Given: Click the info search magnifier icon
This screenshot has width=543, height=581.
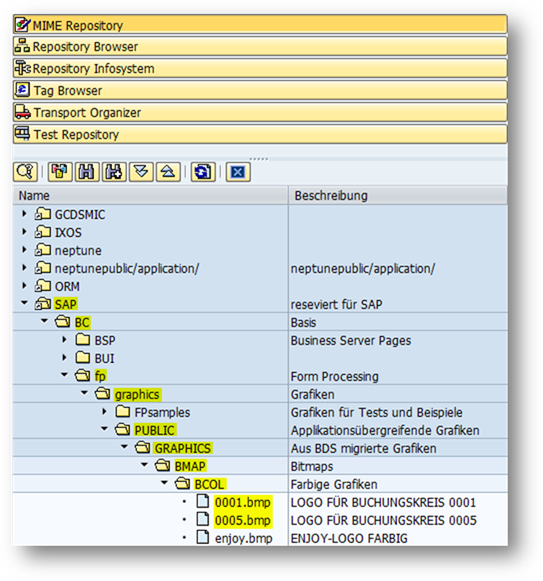Looking at the screenshot, I should coord(25,172).
